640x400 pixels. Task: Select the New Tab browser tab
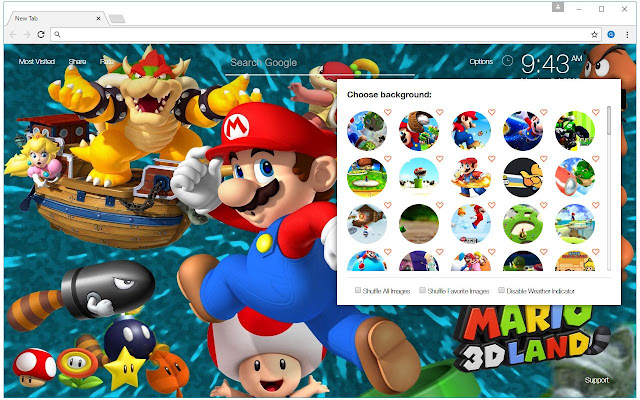click(57, 18)
